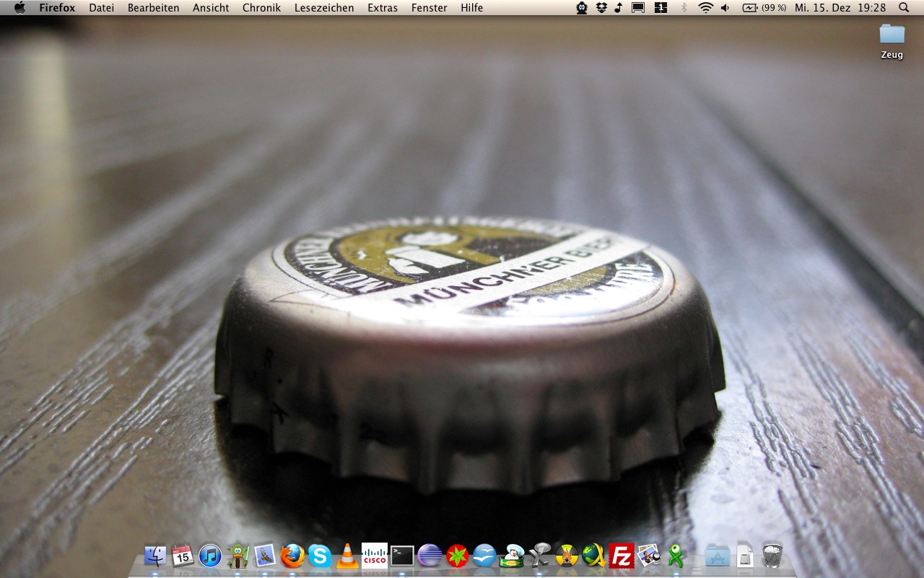Image resolution: width=924 pixels, height=578 pixels.
Task: Open the Lesezeichen menu
Action: (x=324, y=8)
